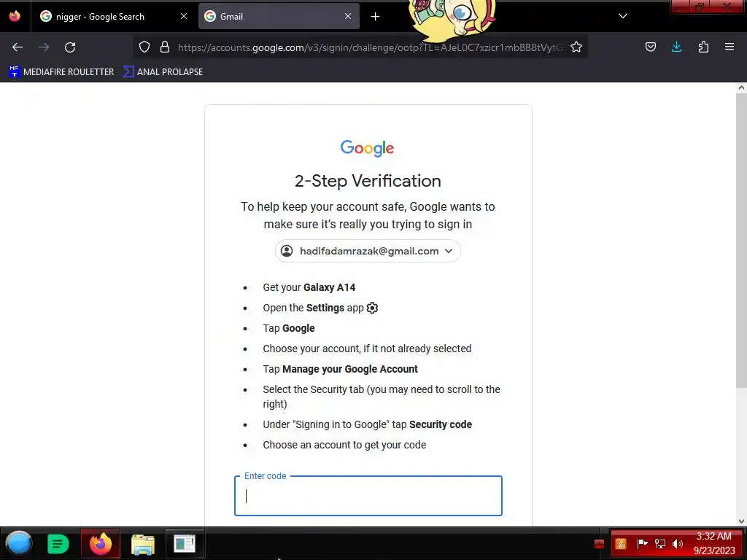This screenshot has width=747, height=560.
Task: Reload the current page
Action: click(x=70, y=47)
